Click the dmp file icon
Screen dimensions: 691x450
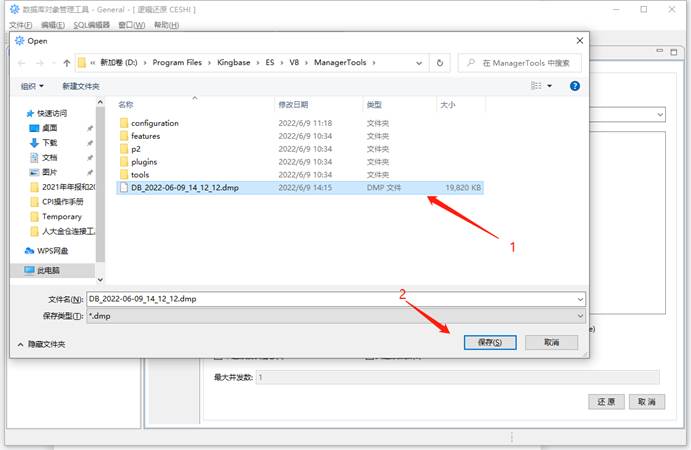click(124, 187)
